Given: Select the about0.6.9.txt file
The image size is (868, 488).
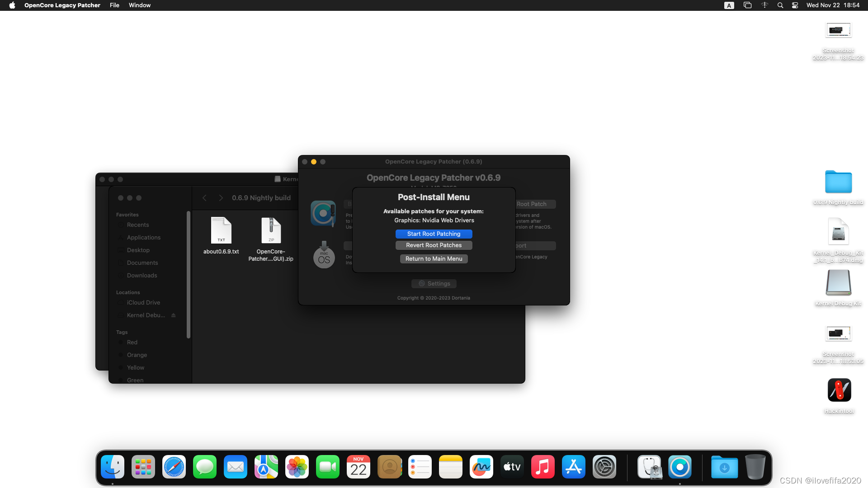Looking at the screenshot, I should 221,230.
